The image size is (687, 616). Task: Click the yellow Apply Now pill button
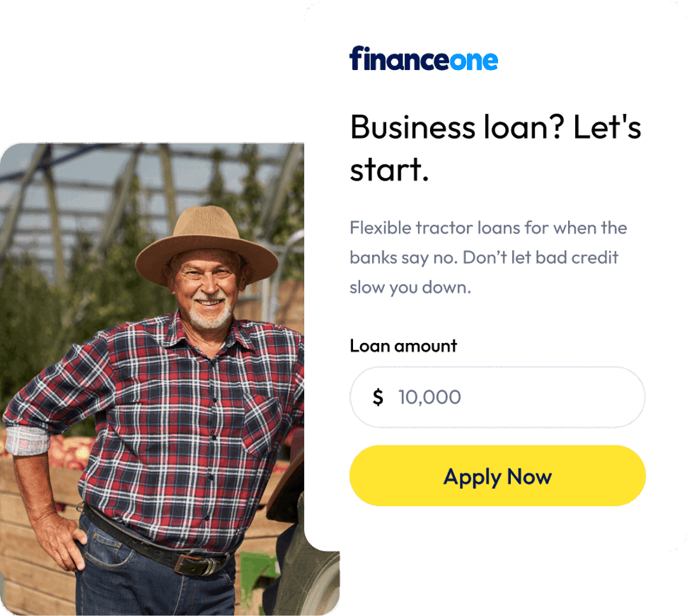pos(497,475)
